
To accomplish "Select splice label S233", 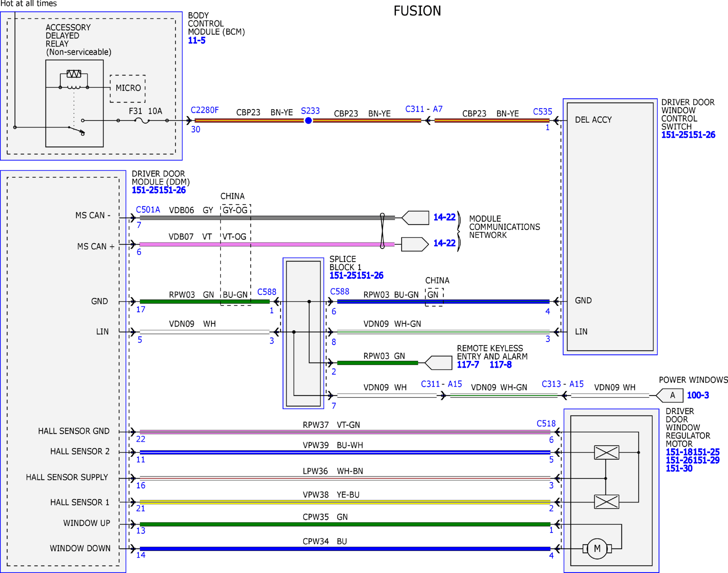I will 310,111.
